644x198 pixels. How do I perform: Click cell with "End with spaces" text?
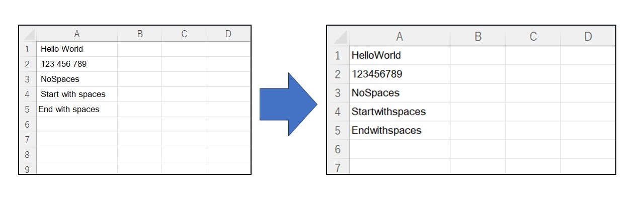[77, 109]
